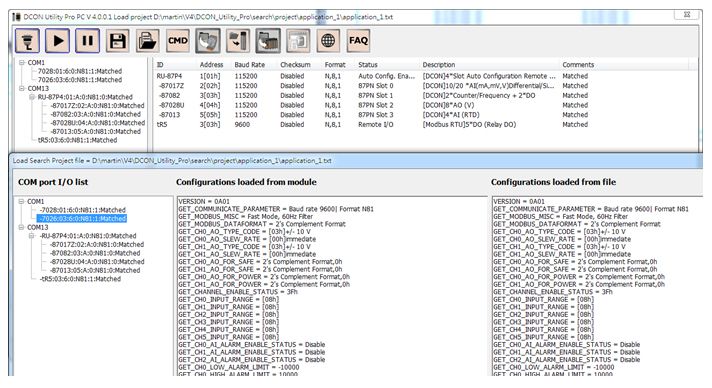
Task: Select -87082:03:A:0:N81:0:Matched in COM port I/O list
Action: click(95, 253)
